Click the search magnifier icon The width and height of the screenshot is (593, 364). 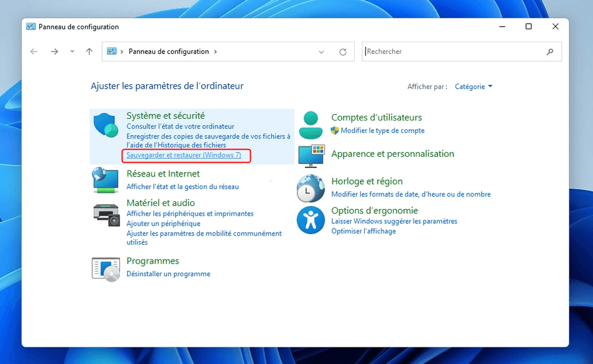550,52
